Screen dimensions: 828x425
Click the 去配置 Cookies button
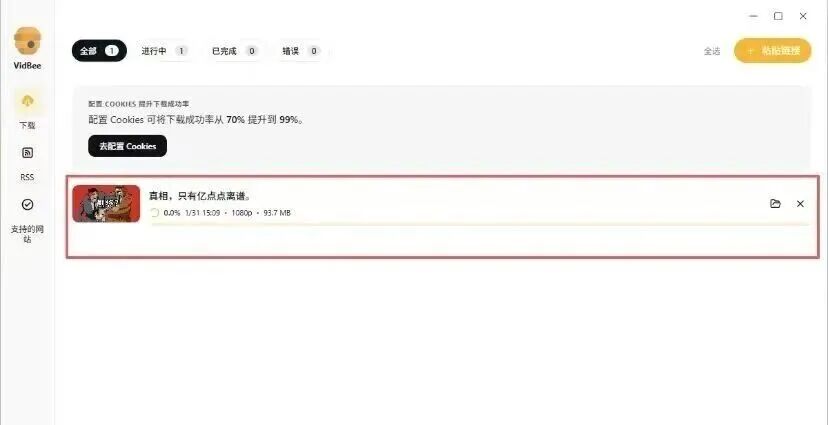[127, 146]
